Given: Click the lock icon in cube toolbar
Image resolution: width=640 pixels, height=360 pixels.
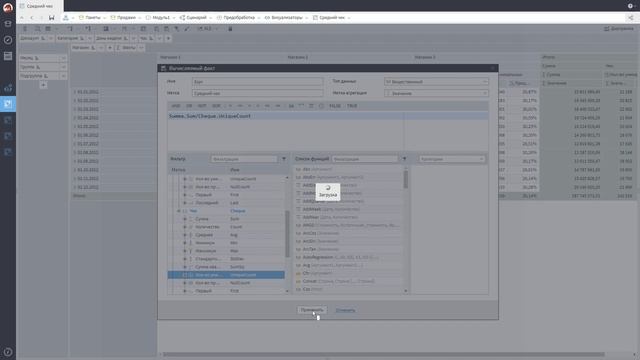Looking at the screenshot, I should coord(230,29).
